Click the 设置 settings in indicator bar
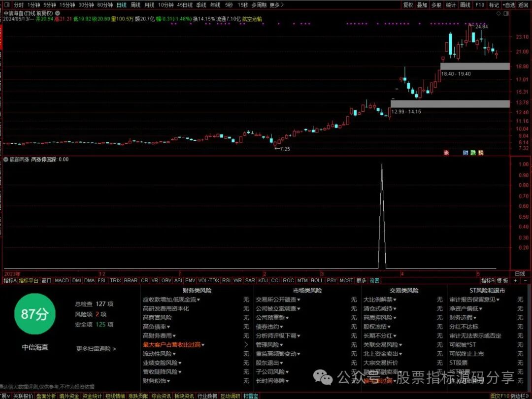This screenshot has height=399, width=532. coord(374,281)
